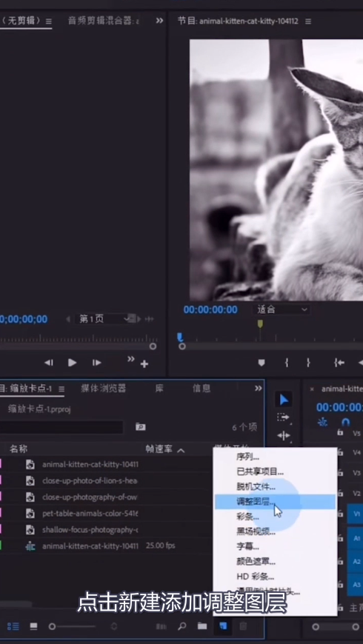The width and height of the screenshot is (363, 644).
Task: Choose 调整图层... from the new item menu
Action: (276, 501)
